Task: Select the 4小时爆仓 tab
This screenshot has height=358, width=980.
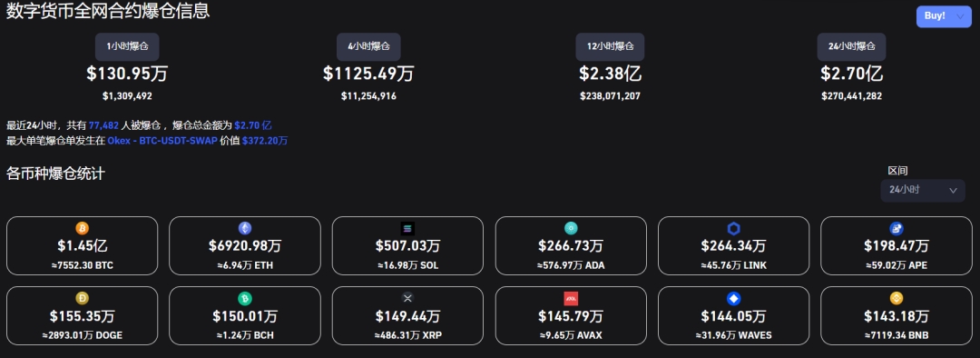Action: pyautogui.click(x=368, y=46)
